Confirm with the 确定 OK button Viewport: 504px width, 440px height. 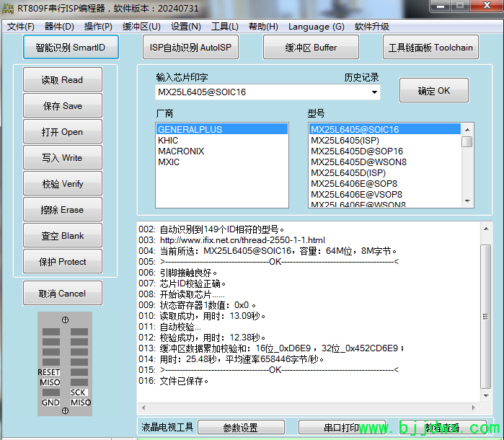coord(434,91)
